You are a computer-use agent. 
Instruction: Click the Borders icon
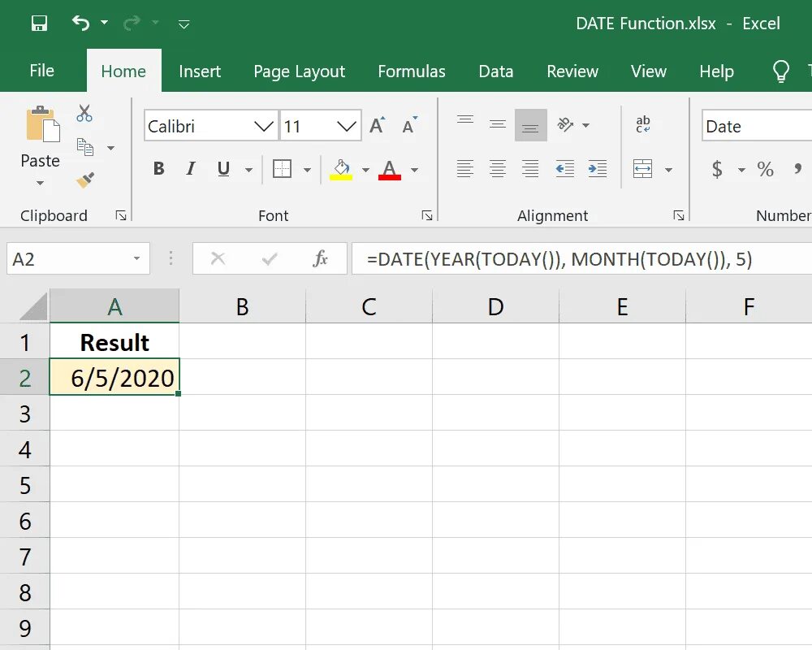283,169
